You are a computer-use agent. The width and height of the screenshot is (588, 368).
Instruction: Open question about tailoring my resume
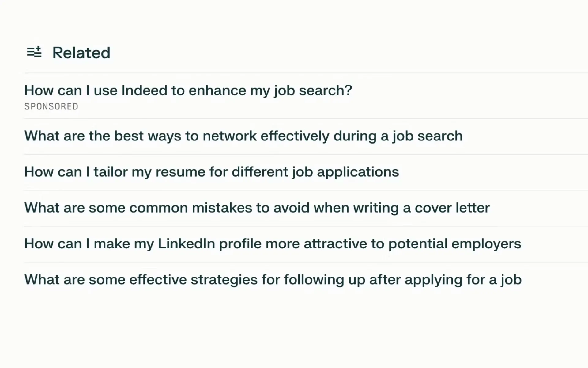(x=212, y=172)
